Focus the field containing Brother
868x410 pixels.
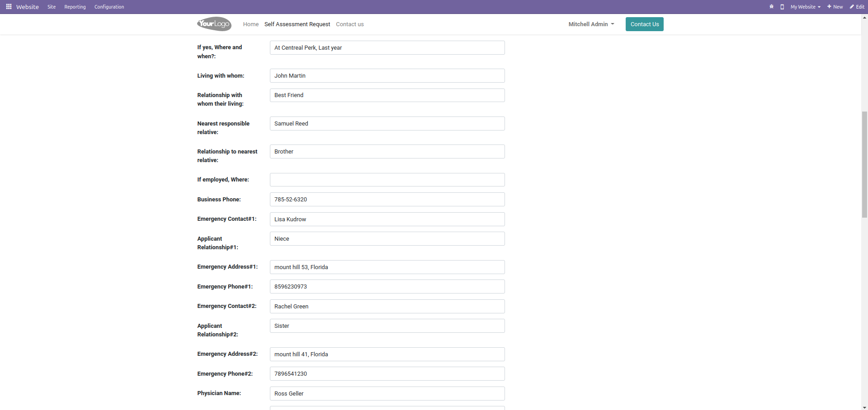click(x=387, y=152)
